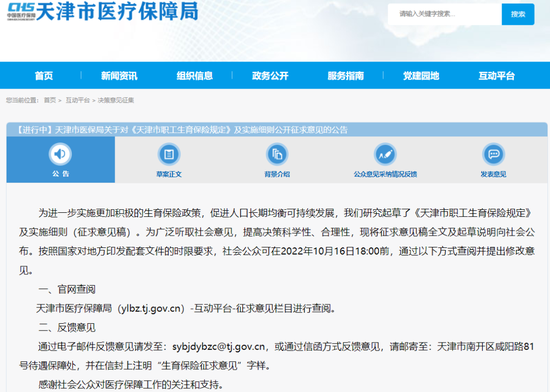Viewport: 550px width, 392px height.
Task: Open the 背景介绍 copy-pages icon
Action: tap(277, 154)
